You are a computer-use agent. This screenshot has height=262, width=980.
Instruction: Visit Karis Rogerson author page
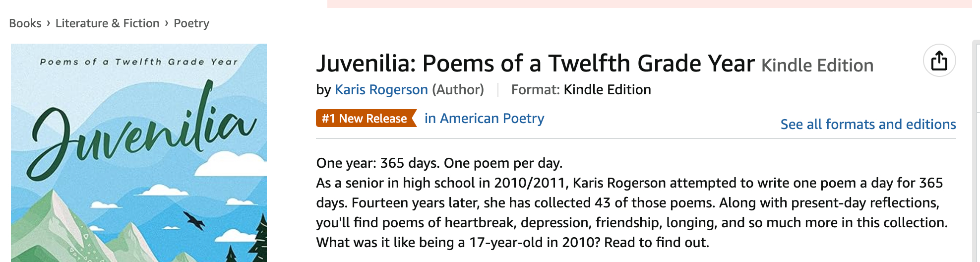pyautogui.click(x=381, y=90)
